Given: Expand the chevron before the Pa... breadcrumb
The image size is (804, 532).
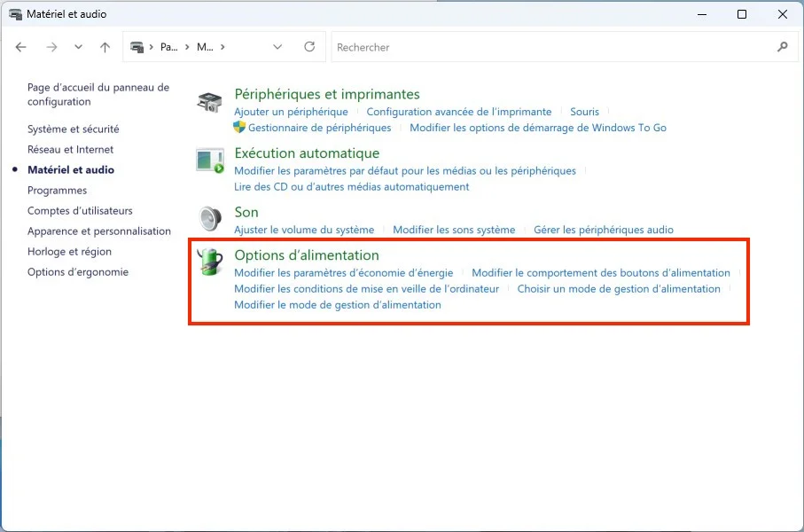Looking at the screenshot, I should pos(152,47).
